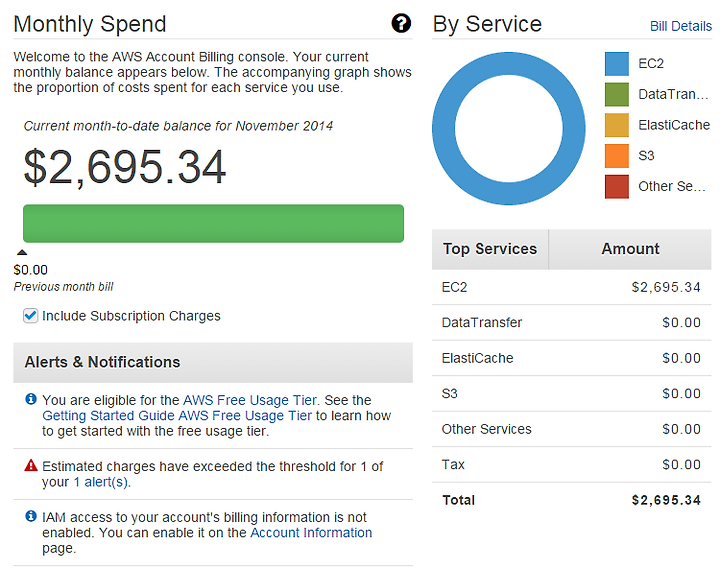720x569 pixels.
Task: Select the Tax row in table
Action: coord(572,464)
